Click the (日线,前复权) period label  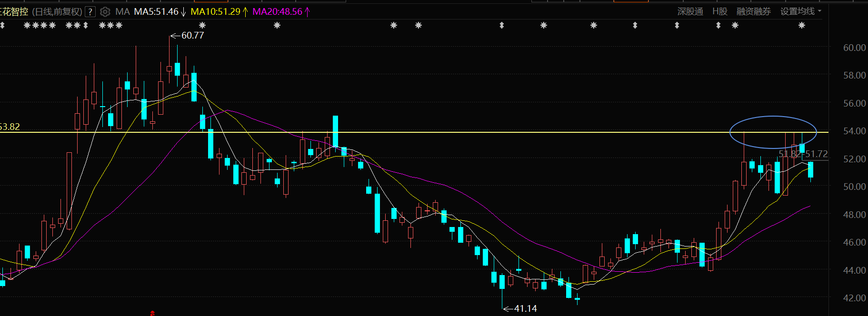(x=57, y=12)
